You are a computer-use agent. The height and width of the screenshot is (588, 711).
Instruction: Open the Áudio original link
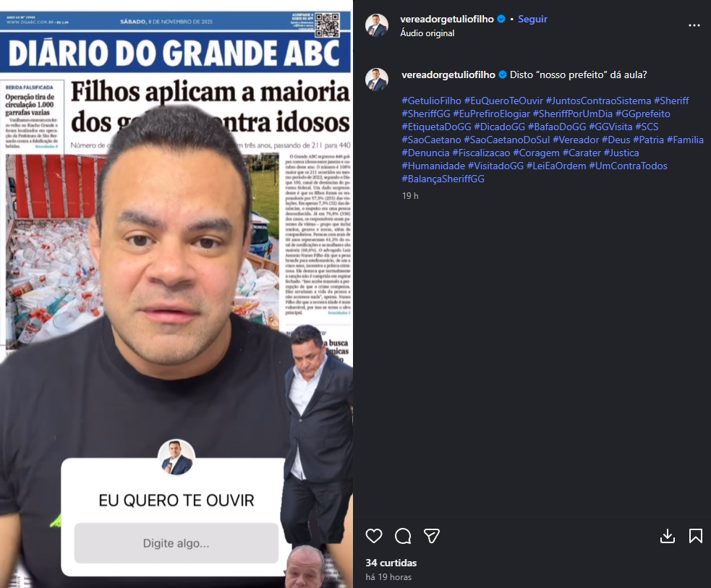pyautogui.click(x=427, y=33)
